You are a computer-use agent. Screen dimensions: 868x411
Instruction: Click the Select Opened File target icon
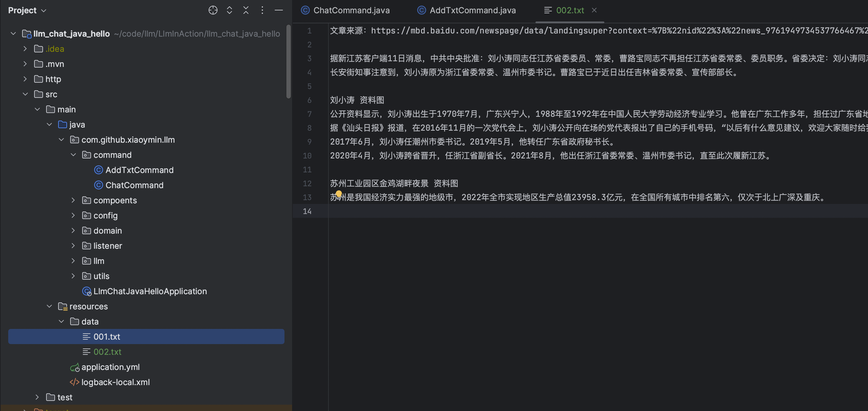213,10
